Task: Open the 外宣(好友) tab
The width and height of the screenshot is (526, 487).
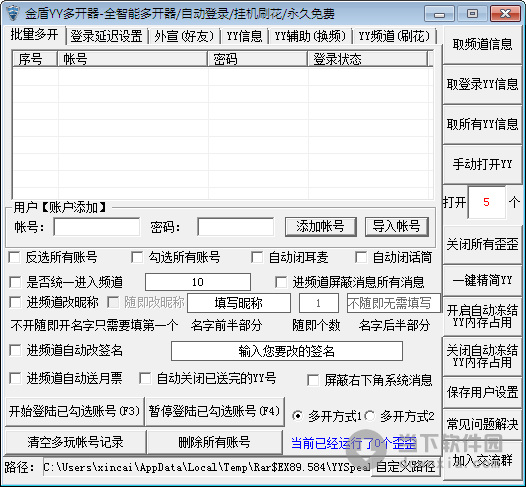Action: pos(184,37)
